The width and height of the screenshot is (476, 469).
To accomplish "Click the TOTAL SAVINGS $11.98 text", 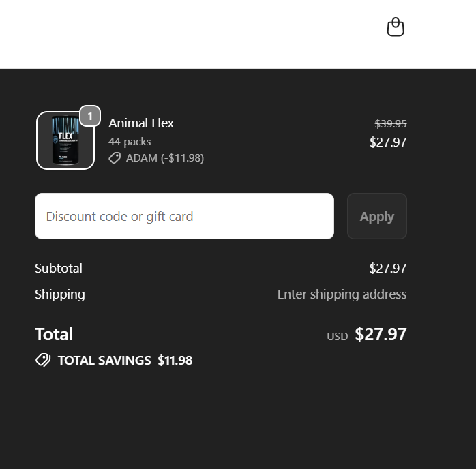I will pos(125,361).
